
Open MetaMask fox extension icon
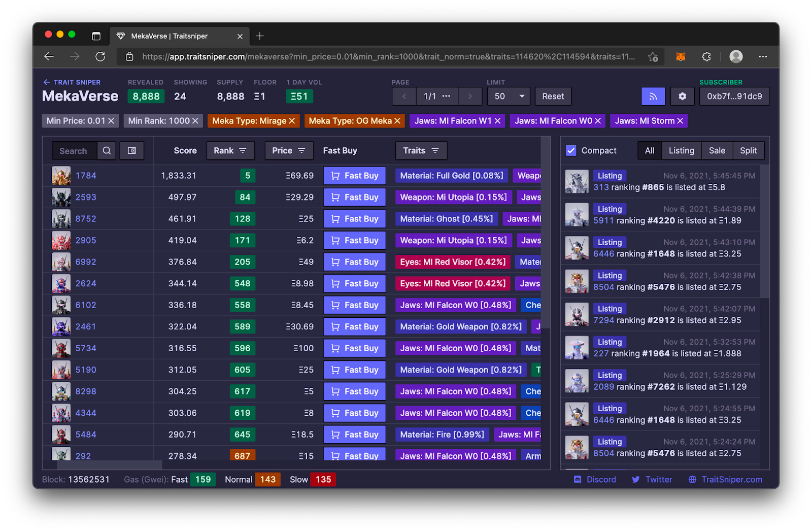point(681,56)
